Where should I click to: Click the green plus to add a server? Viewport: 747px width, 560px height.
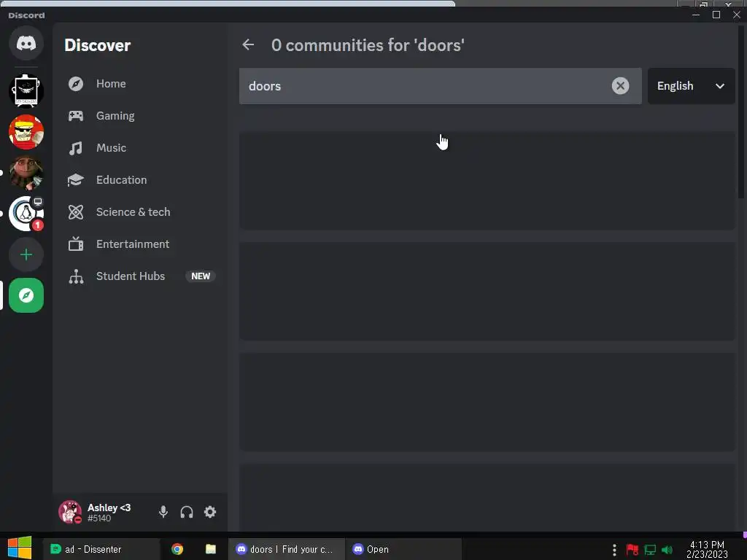[26, 254]
